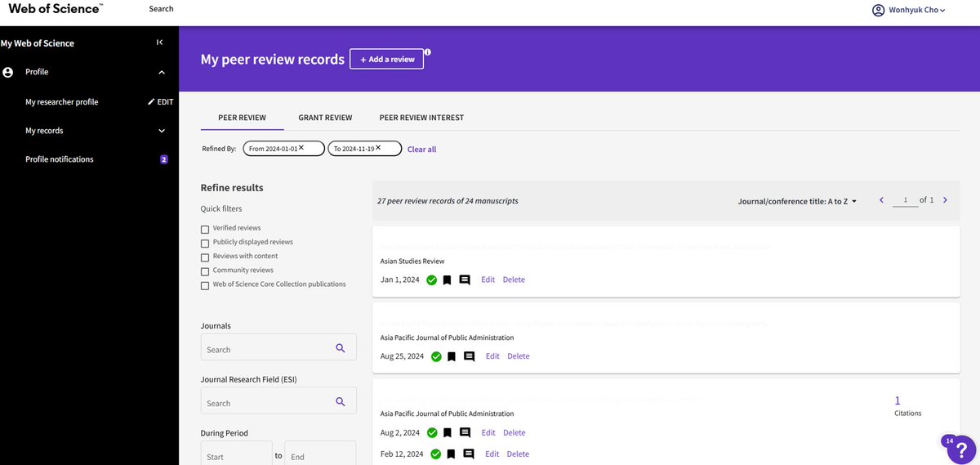Image resolution: width=980 pixels, height=465 pixels.
Task: Open the Wonhyuk Cho account dropdown
Action: [916, 10]
